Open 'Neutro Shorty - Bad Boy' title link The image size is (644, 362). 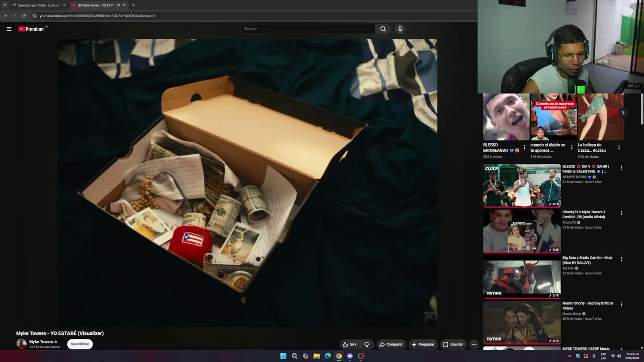pyautogui.click(x=588, y=306)
